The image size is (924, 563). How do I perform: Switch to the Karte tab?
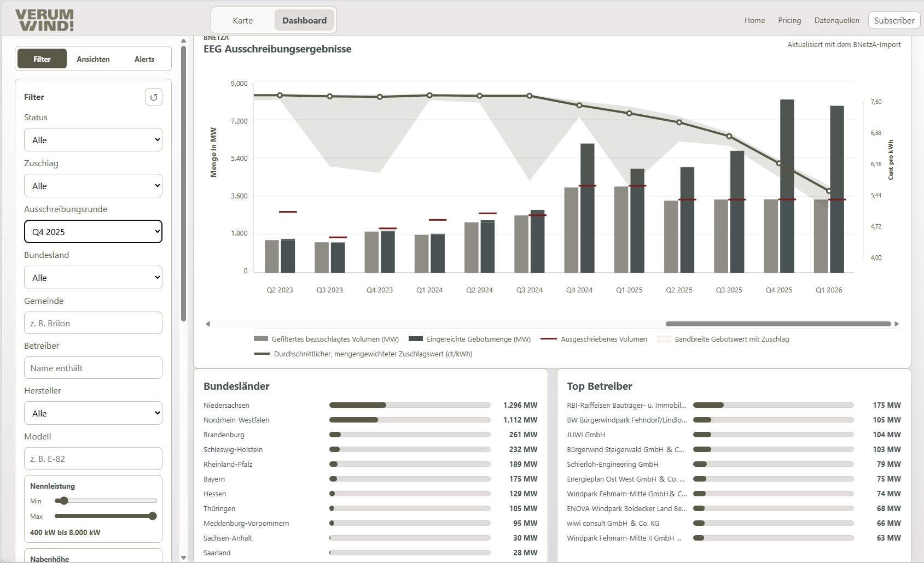pyautogui.click(x=242, y=20)
